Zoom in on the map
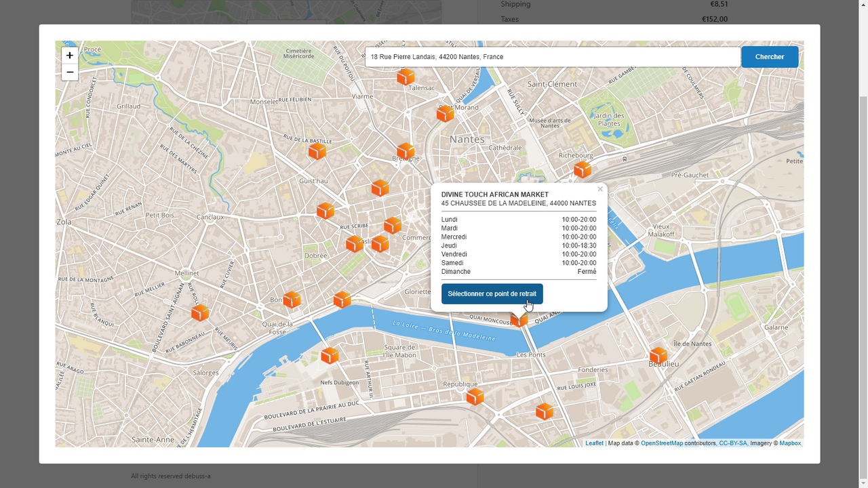 [x=70, y=56]
